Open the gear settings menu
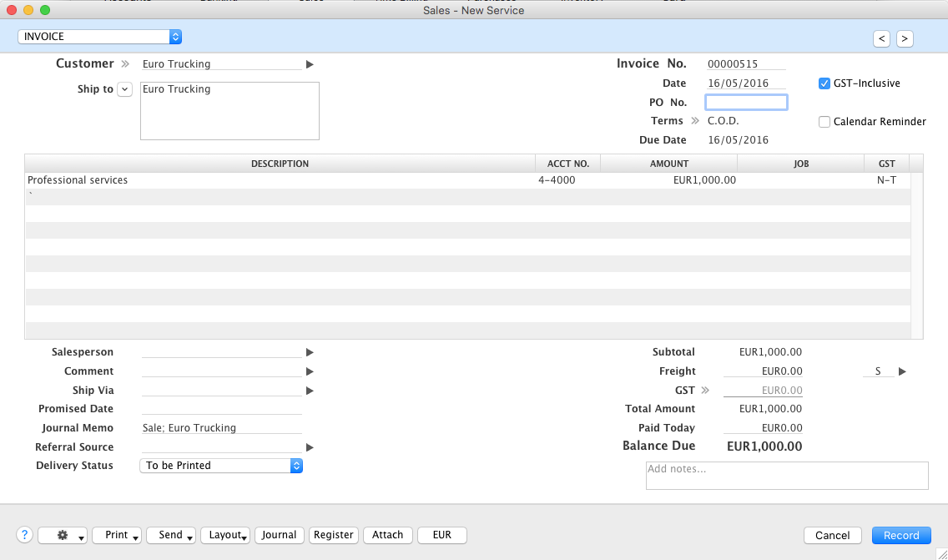948x560 pixels. click(x=63, y=535)
